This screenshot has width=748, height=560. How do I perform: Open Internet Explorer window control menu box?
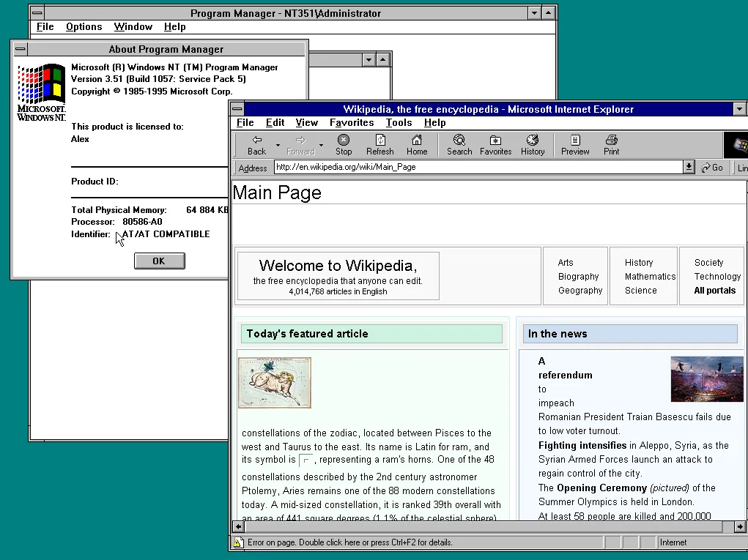point(237,109)
